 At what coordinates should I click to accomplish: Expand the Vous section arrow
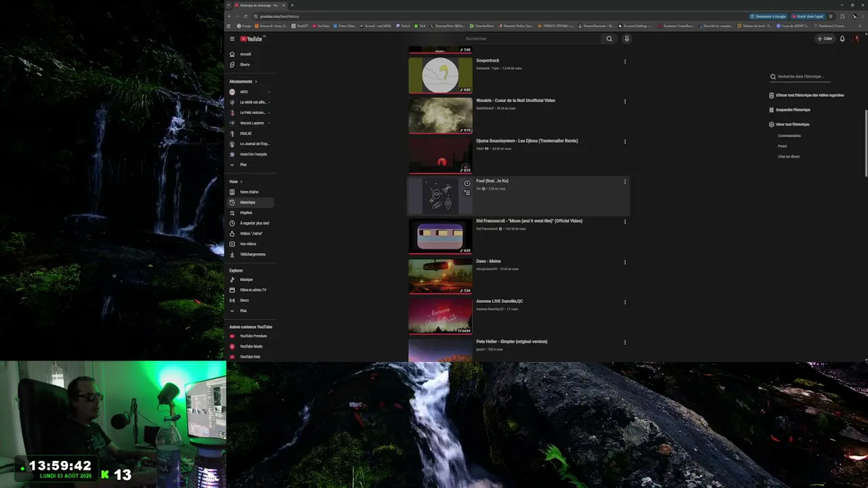242,182
